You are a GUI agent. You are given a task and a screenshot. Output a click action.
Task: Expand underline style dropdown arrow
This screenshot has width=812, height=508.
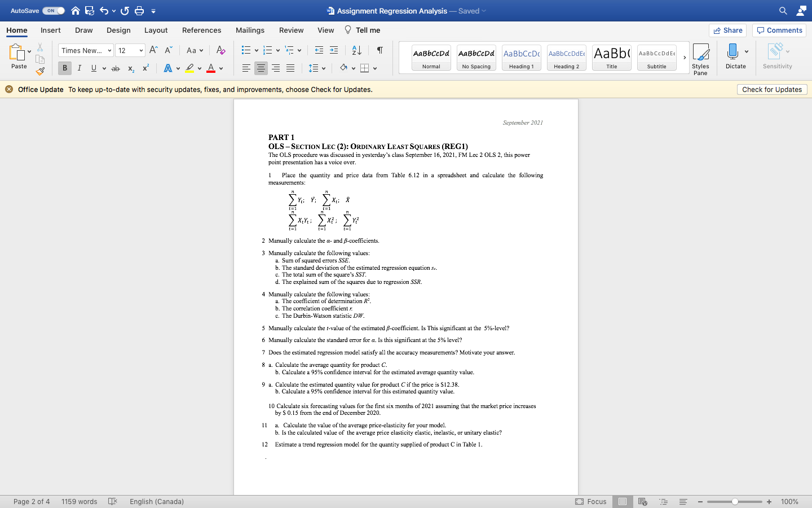pyautogui.click(x=104, y=68)
